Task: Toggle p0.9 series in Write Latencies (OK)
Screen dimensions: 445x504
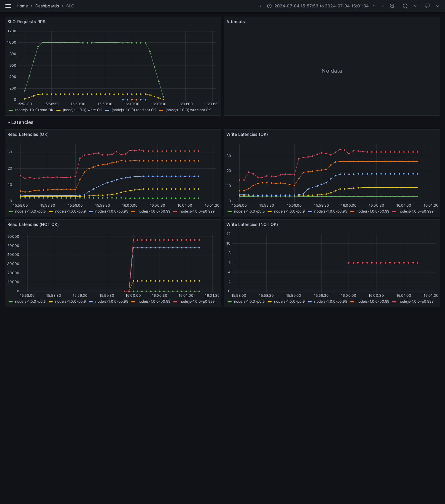Action: [289, 211]
